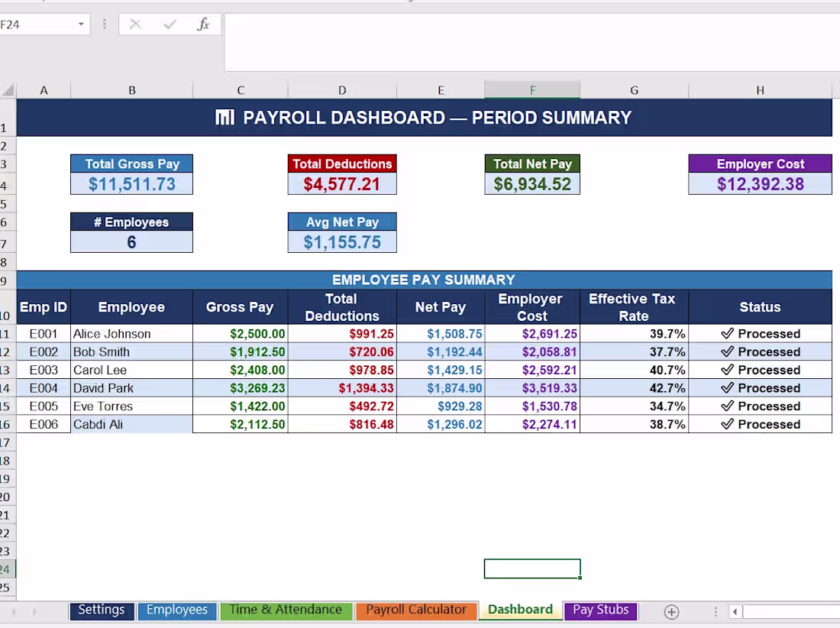Click employer cost cell $2,058.81
Screen dimensions: 840x628
pyautogui.click(x=532, y=352)
